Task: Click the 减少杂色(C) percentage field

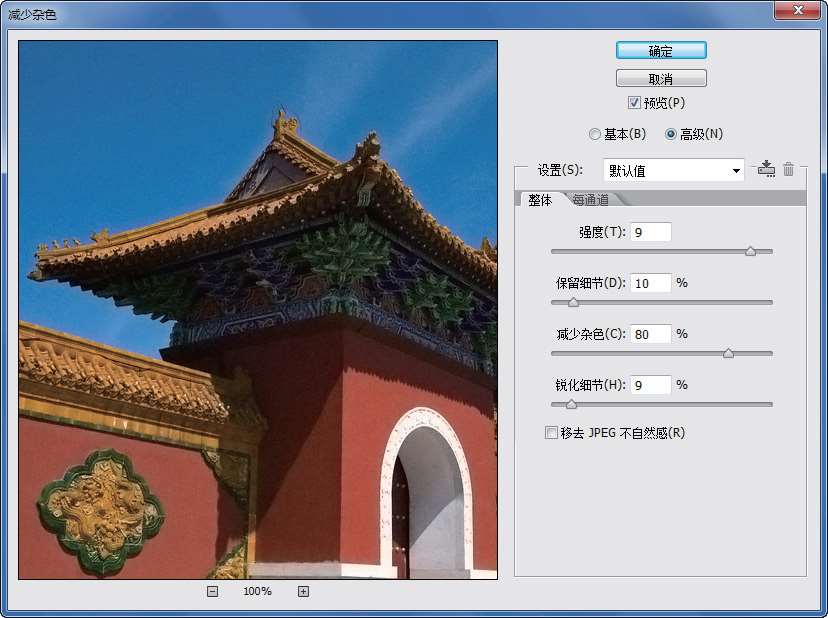Action: [651, 334]
